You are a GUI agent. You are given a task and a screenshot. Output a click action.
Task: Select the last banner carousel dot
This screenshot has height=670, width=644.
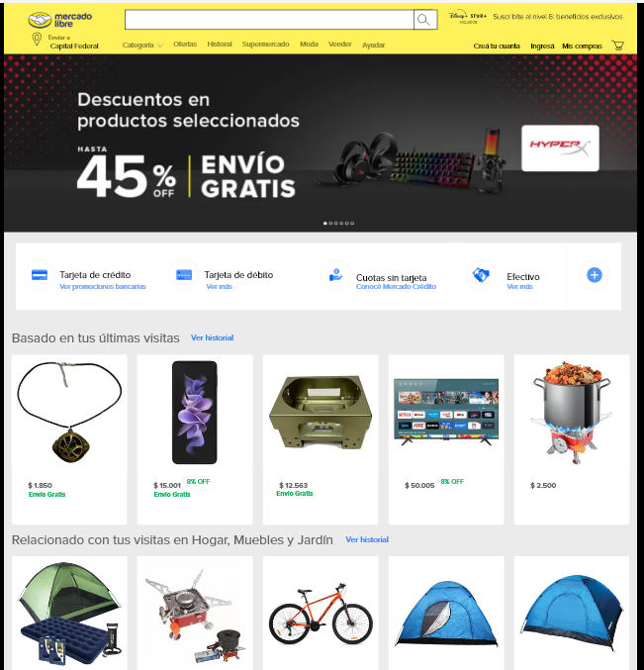pyautogui.click(x=352, y=223)
